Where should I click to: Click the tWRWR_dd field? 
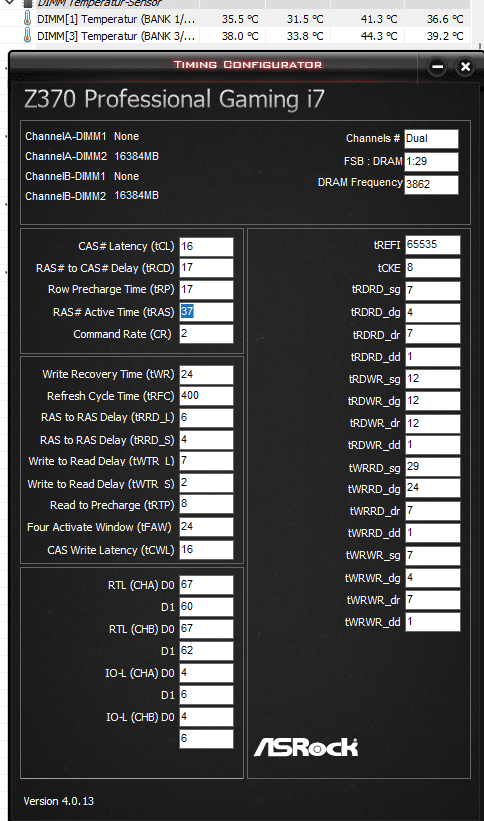(433, 622)
